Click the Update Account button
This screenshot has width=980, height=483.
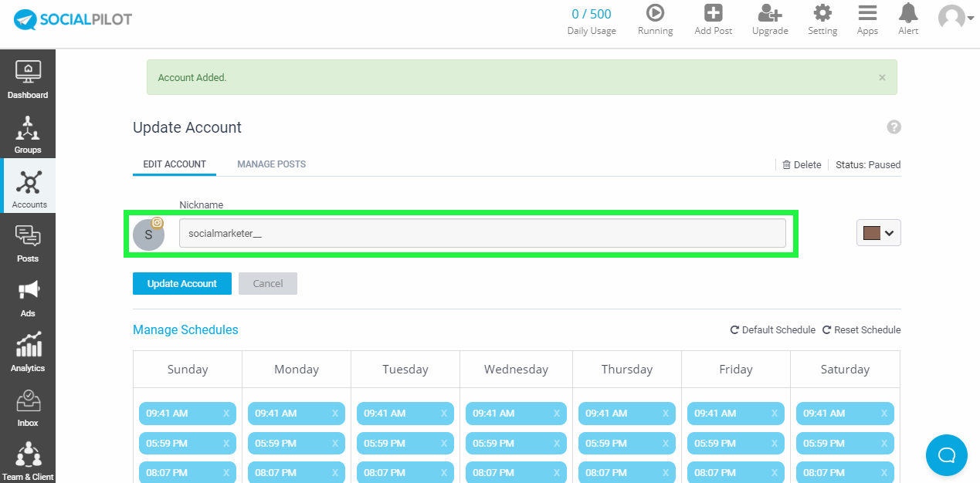point(181,283)
